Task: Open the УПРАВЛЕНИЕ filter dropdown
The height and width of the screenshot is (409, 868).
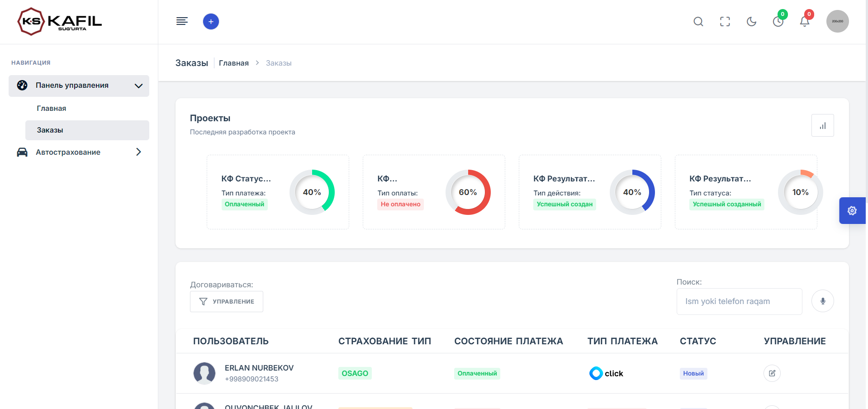Action: coord(226,301)
